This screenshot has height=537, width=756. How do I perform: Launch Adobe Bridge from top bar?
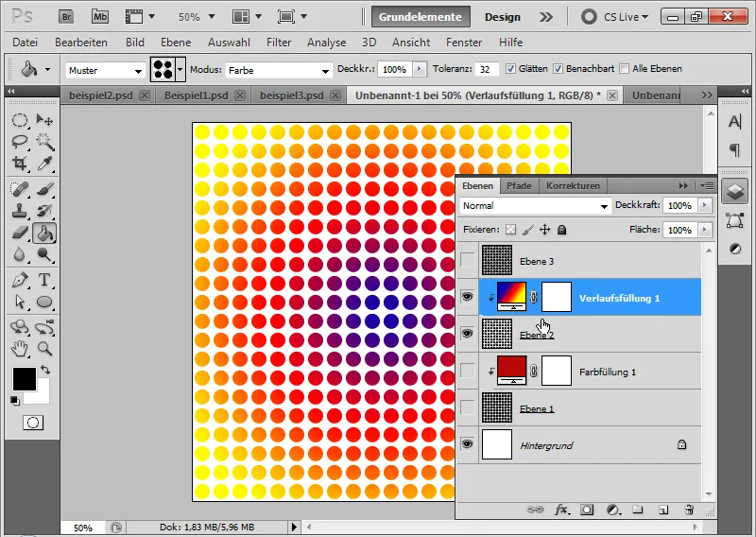[66, 17]
